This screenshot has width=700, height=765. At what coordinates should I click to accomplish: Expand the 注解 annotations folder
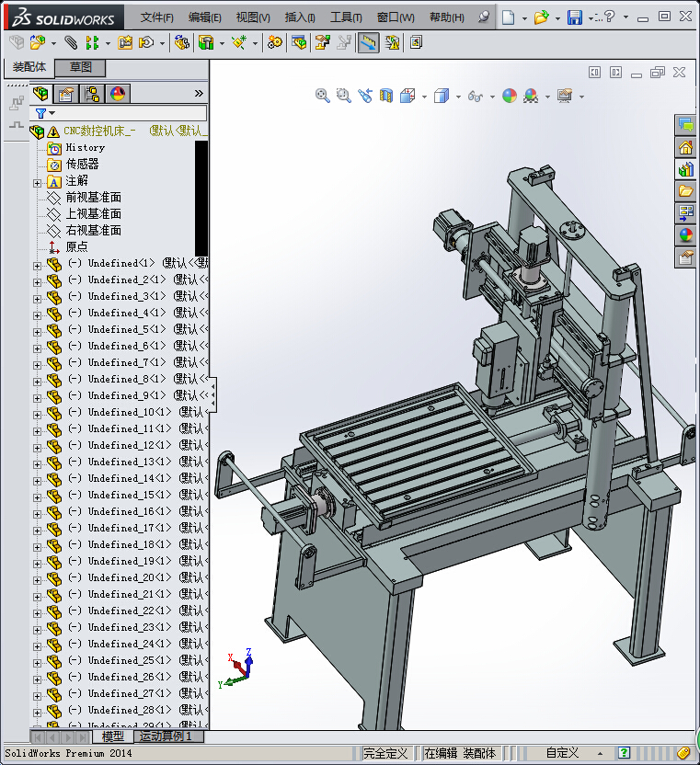click(38, 181)
